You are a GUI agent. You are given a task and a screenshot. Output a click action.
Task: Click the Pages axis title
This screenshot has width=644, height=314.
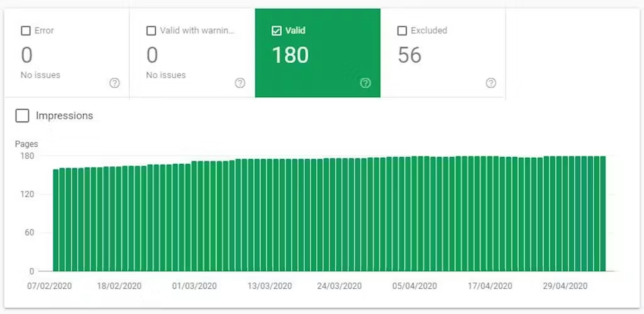(26, 144)
